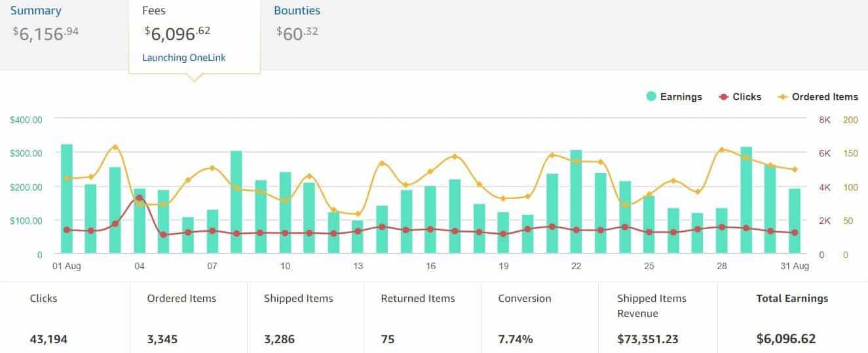Select the Shipped Items 3,286 metric

[x=305, y=318]
